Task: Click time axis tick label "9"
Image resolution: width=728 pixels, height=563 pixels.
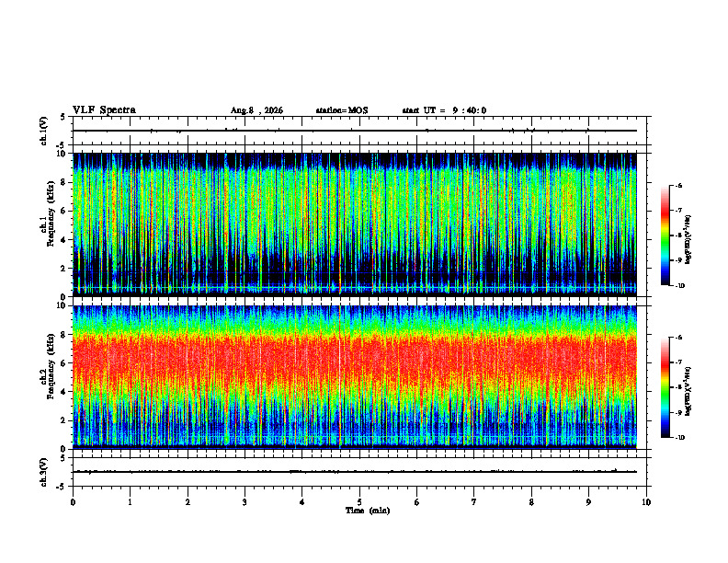Action: pos(588,502)
